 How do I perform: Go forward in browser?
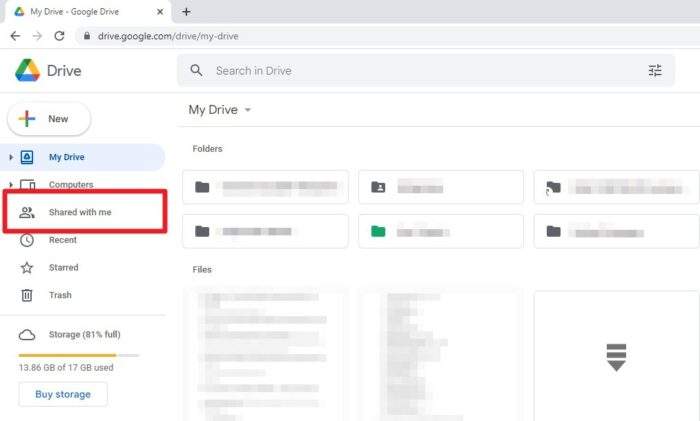pos(38,36)
